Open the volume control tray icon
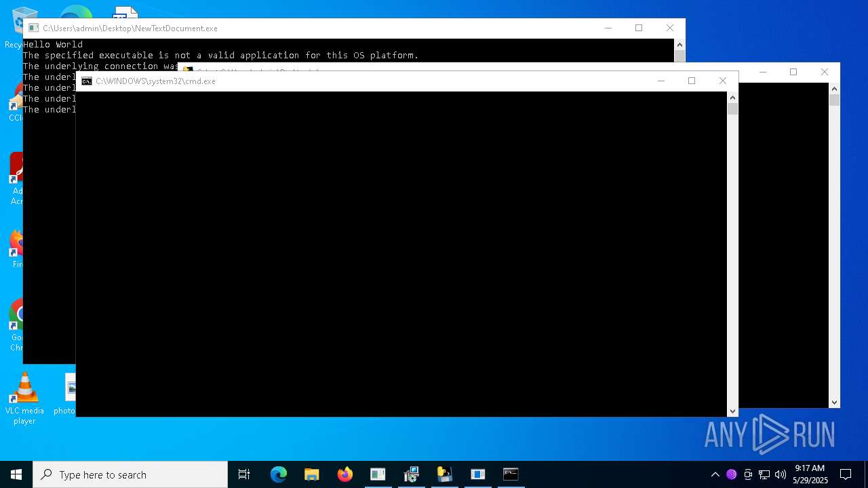The width and height of the screenshot is (868, 488). click(x=781, y=474)
